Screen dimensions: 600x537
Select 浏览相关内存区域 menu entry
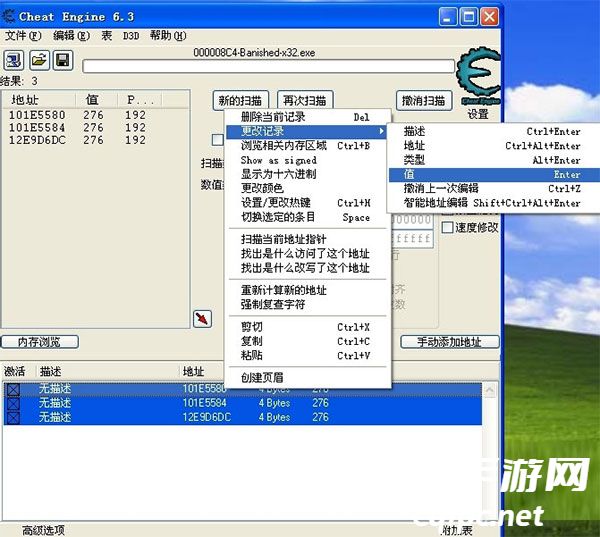pyautogui.click(x=306, y=146)
